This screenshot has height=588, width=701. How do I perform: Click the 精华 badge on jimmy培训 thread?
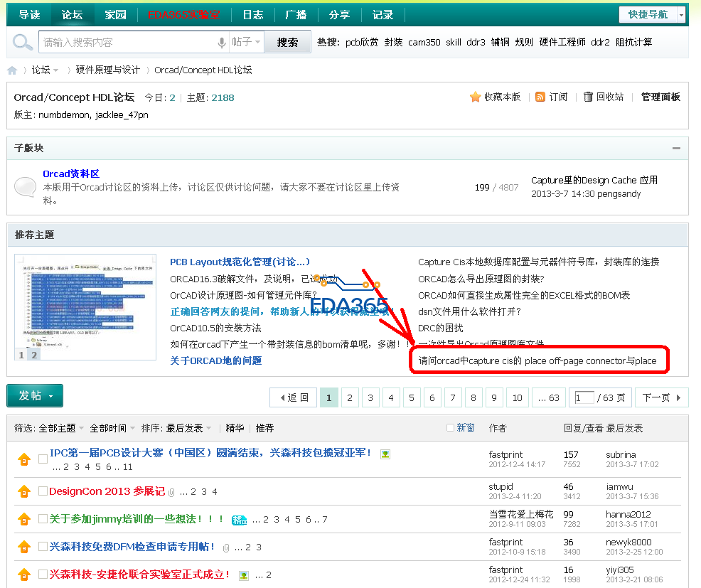(x=239, y=520)
